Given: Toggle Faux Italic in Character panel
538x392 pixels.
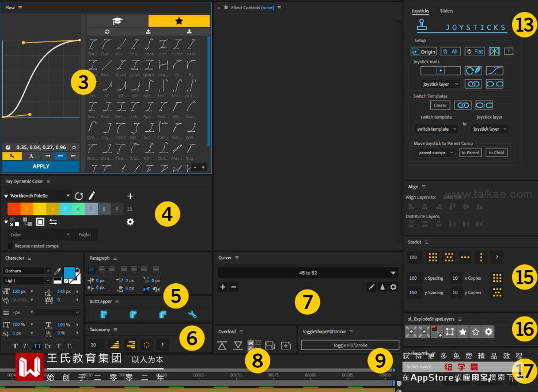Looking at the screenshot, I should (x=25, y=346).
